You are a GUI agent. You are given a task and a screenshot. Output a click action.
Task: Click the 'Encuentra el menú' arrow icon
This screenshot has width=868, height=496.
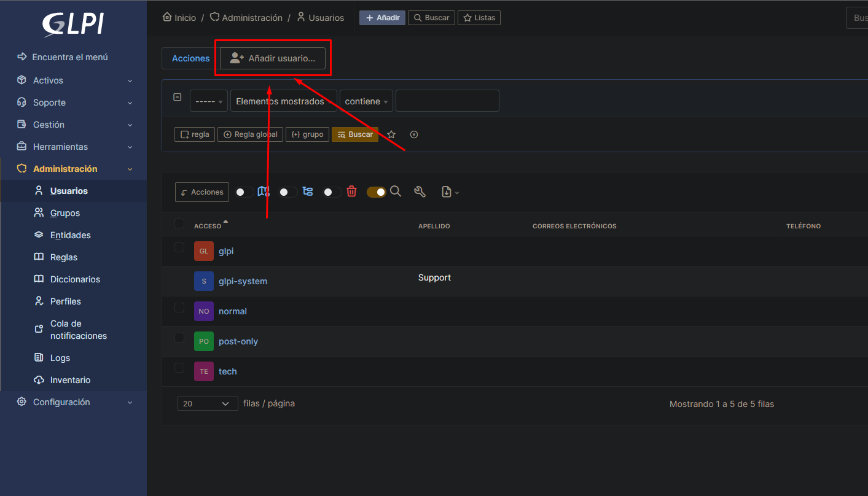[22, 56]
